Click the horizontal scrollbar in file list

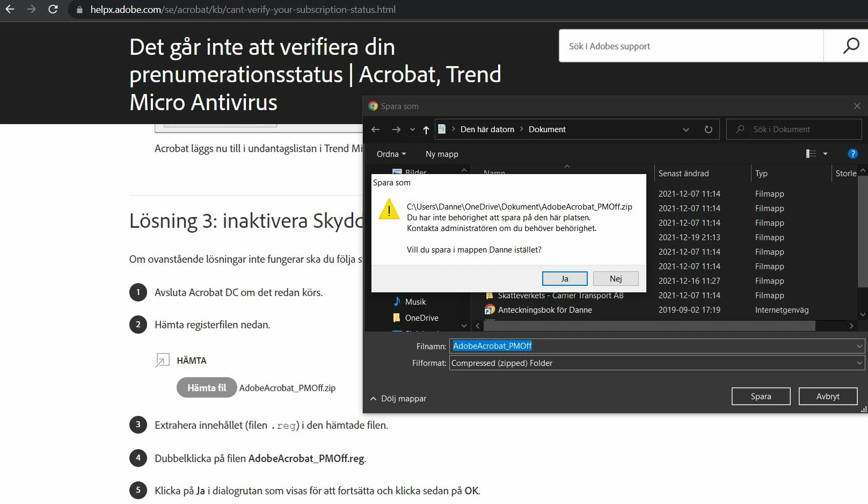[650, 326]
